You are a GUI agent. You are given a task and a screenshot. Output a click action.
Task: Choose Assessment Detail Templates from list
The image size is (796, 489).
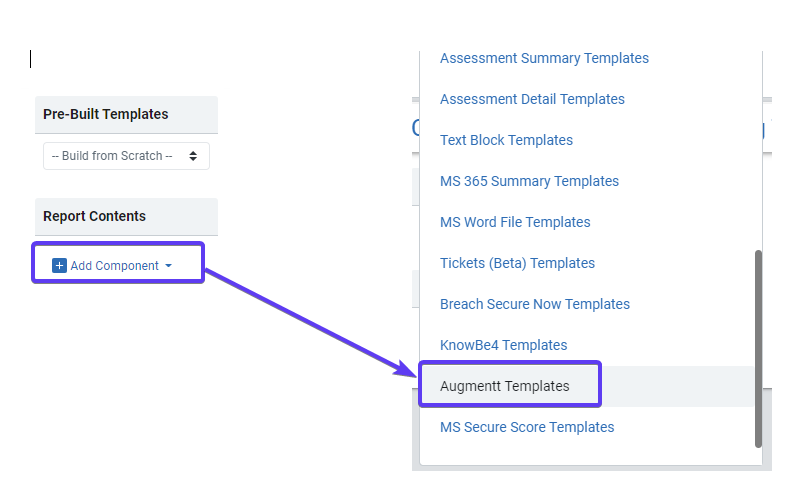pos(532,99)
